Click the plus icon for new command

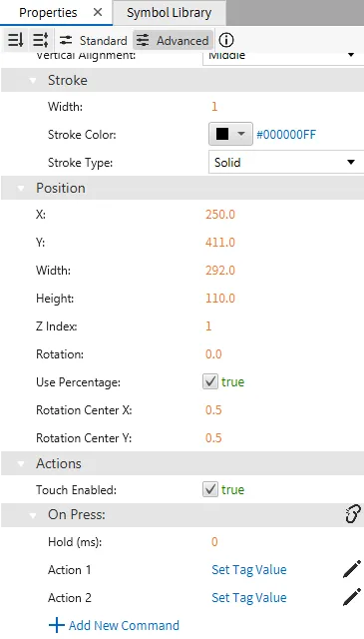57,625
